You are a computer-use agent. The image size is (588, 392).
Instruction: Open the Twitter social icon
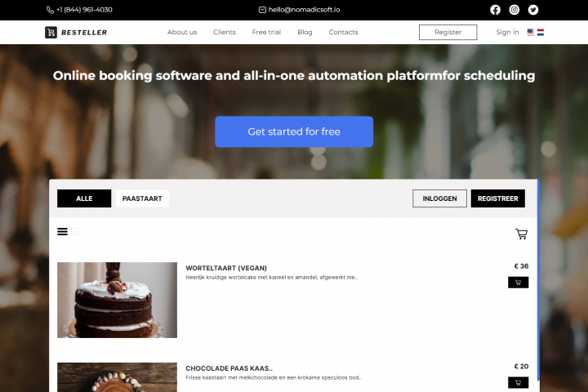click(x=532, y=10)
